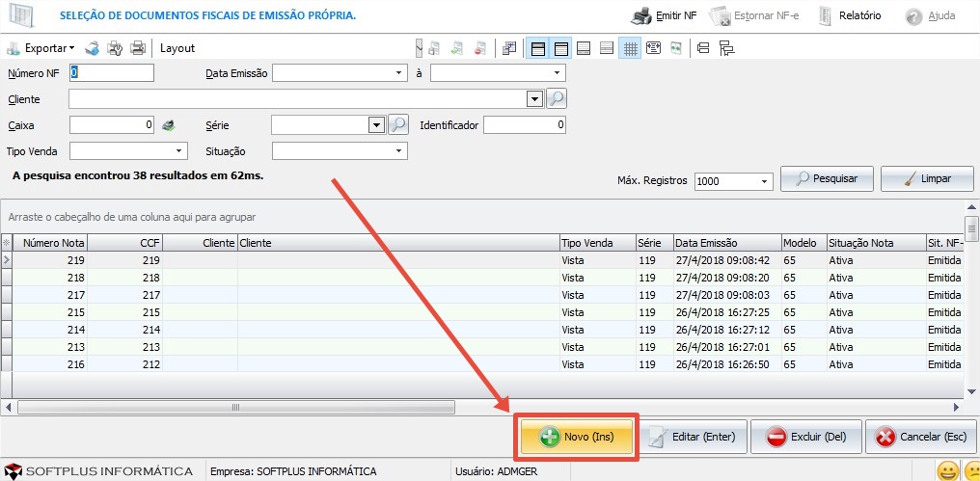The height and width of the screenshot is (481, 980).
Task: Click the Cancelar (Esc) button
Action: 921,437
